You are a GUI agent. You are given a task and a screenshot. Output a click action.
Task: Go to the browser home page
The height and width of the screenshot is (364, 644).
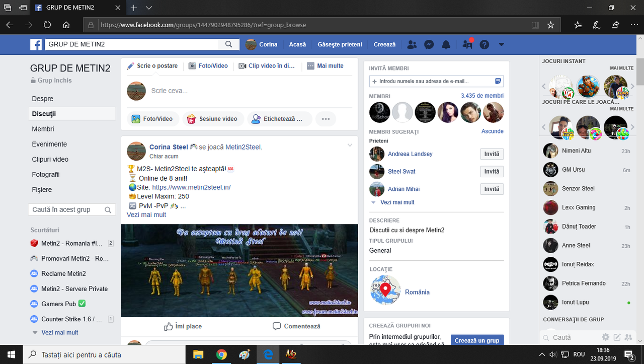click(x=66, y=25)
